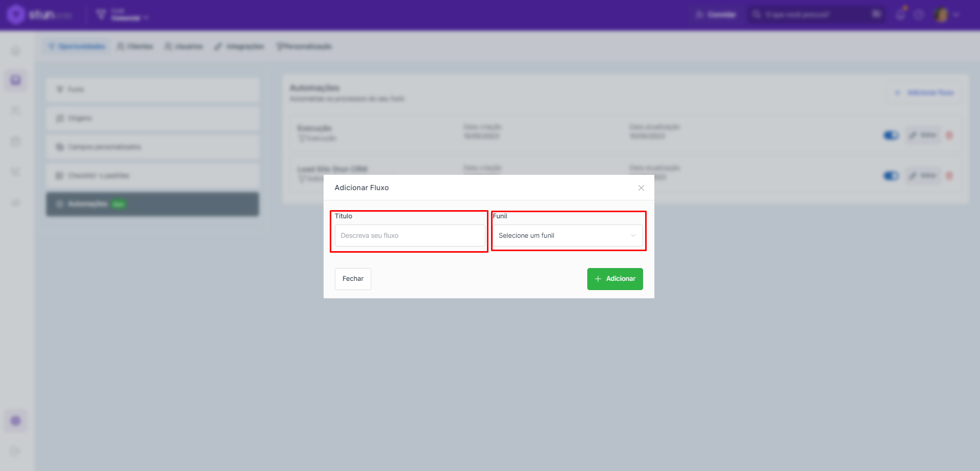Image resolution: width=980 pixels, height=471 pixels.
Task: Click the 'Descreva seu fluxo' title field
Action: 410,236
